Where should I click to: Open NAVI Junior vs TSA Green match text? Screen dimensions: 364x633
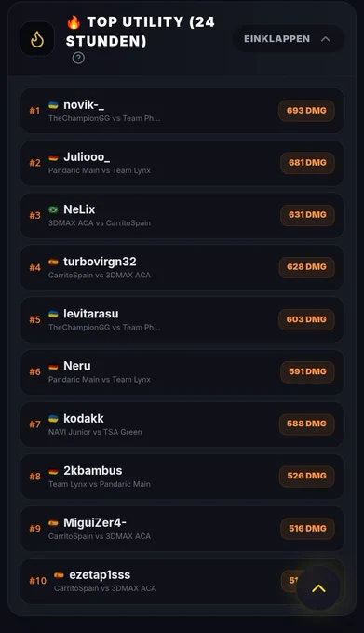[95, 432]
